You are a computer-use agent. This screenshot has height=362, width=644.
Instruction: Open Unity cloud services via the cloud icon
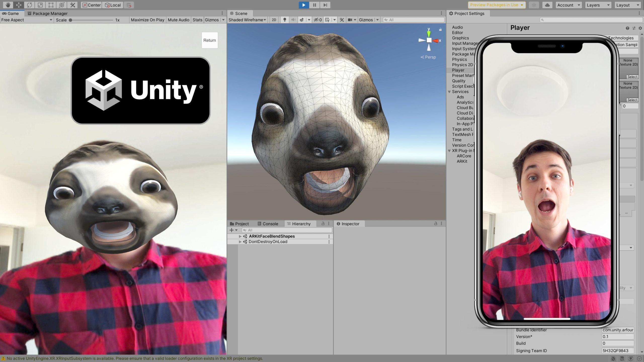(547, 5)
